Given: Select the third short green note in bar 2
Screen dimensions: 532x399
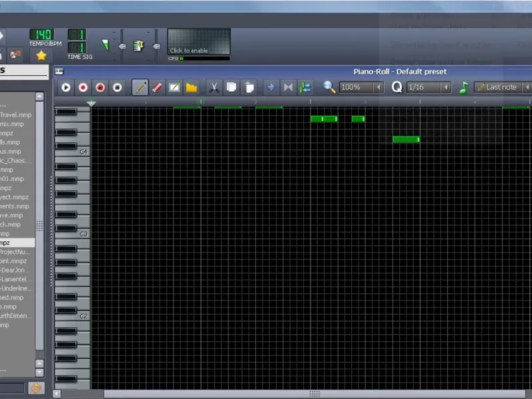Looking at the screenshot, I should tap(358, 119).
